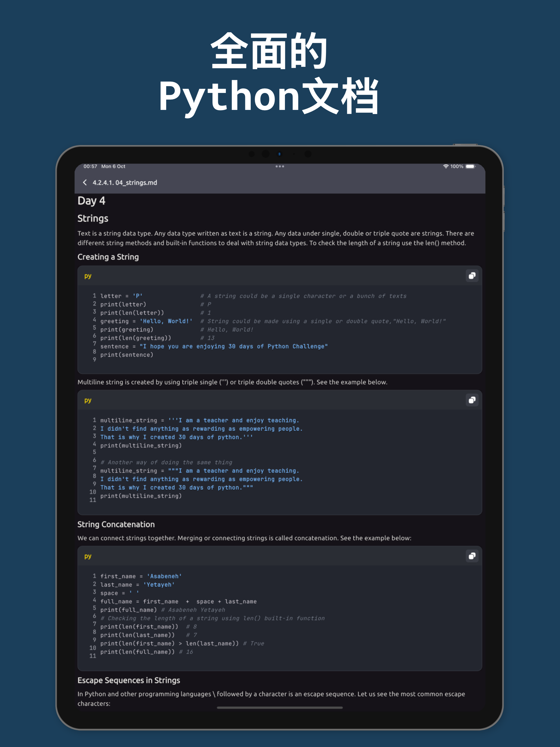Screen dimensions: 560x747
Task: Tap the Creating a String heading
Action: [x=108, y=257]
